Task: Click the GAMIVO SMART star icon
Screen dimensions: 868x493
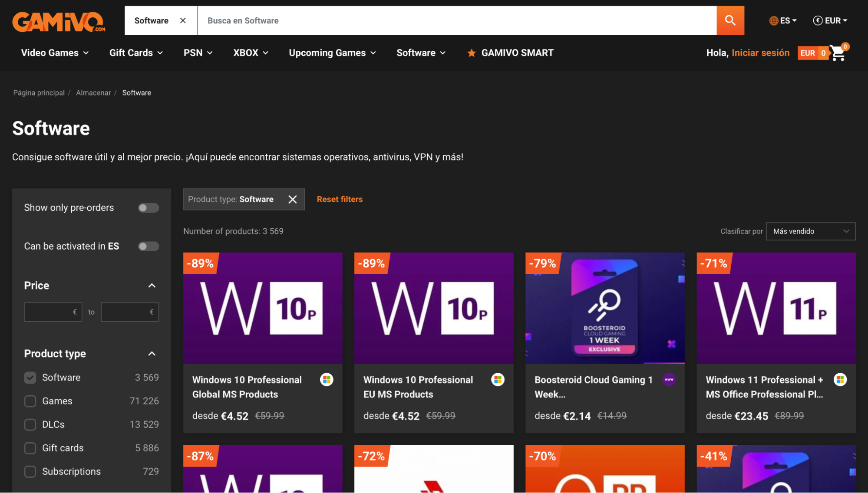Action: [x=471, y=53]
